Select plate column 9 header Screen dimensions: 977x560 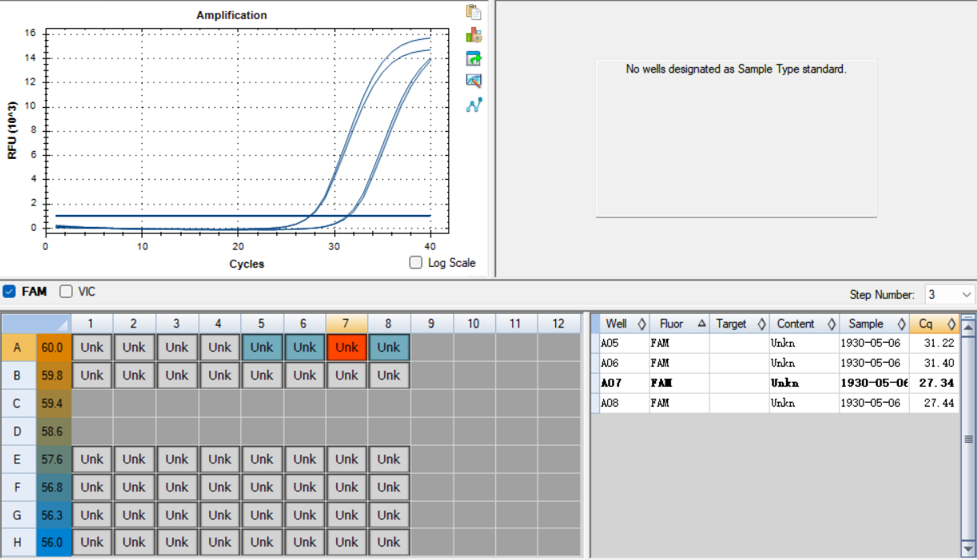point(431,324)
